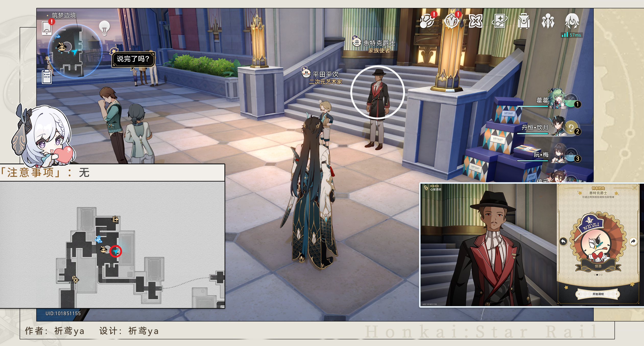Close the 钟表把戏 emotion panel
The width and height of the screenshot is (644, 346).
[635, 188]
